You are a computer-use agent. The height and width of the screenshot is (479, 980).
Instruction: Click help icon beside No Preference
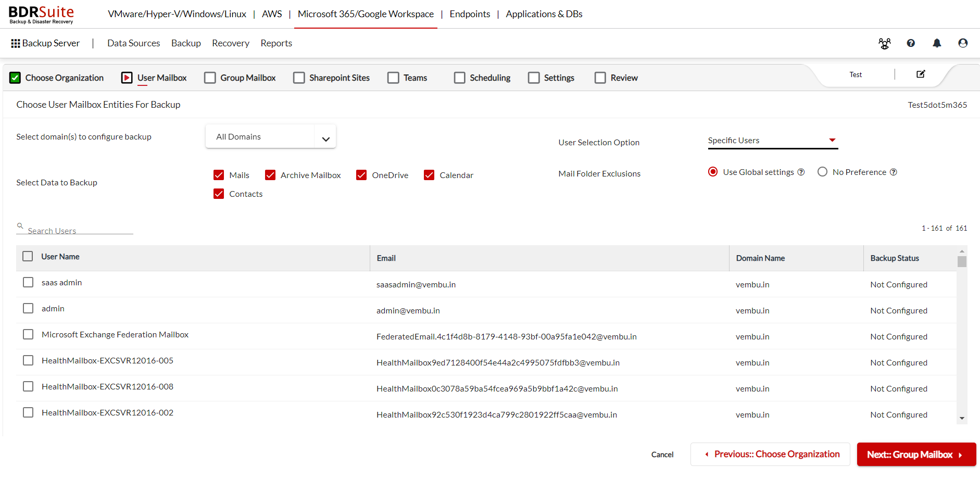(x=894, y=172)
